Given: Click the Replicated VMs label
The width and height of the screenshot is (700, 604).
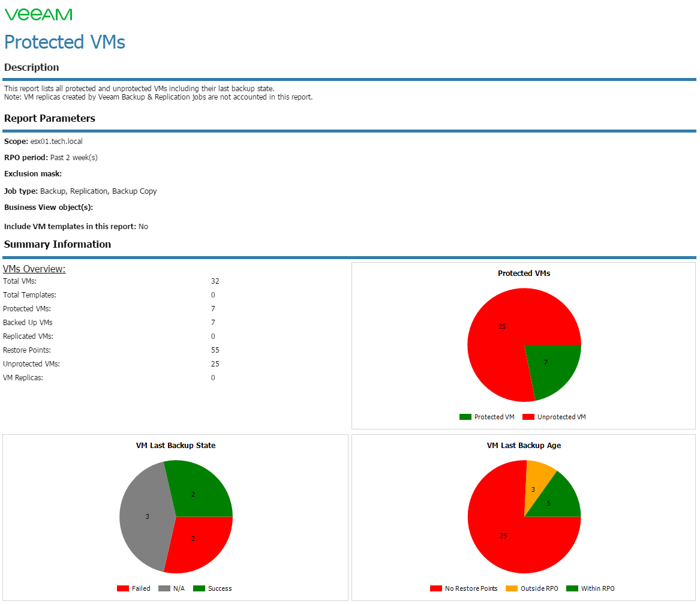Looking at the screenshot, I should [x=28, y=336].
